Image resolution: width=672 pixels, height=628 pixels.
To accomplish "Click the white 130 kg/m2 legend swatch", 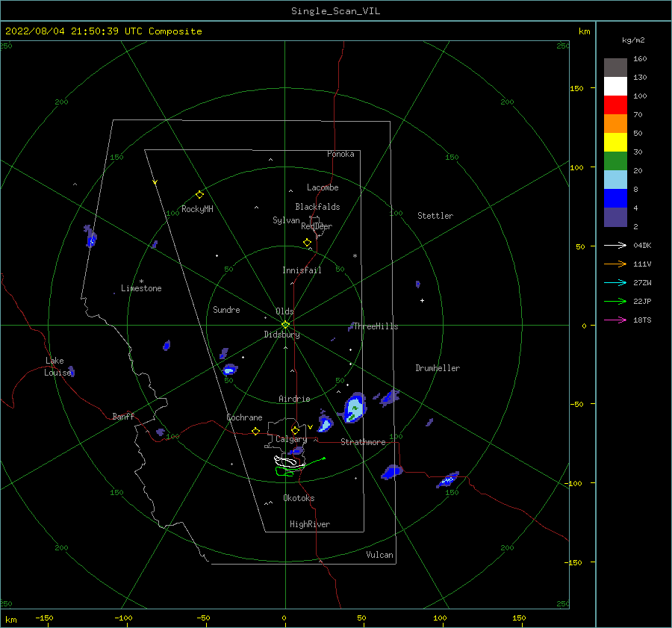I will 615,86.
